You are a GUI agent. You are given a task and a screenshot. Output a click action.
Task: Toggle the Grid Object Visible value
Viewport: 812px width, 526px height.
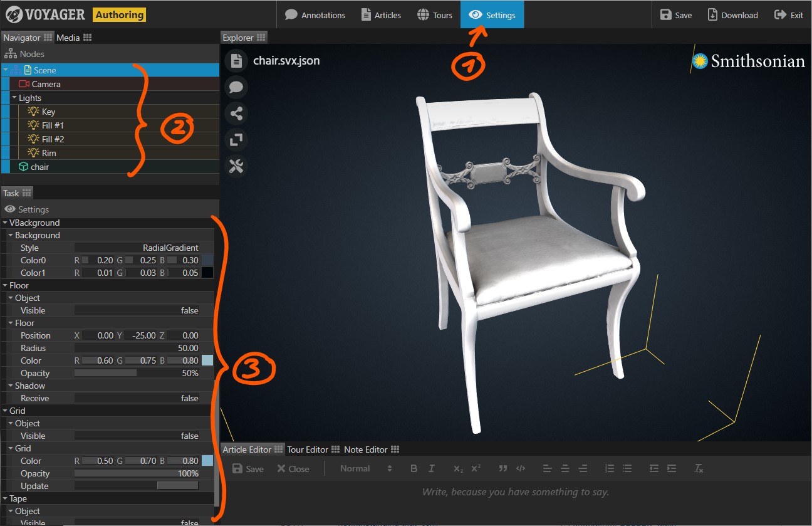click(x=137, y=436)
